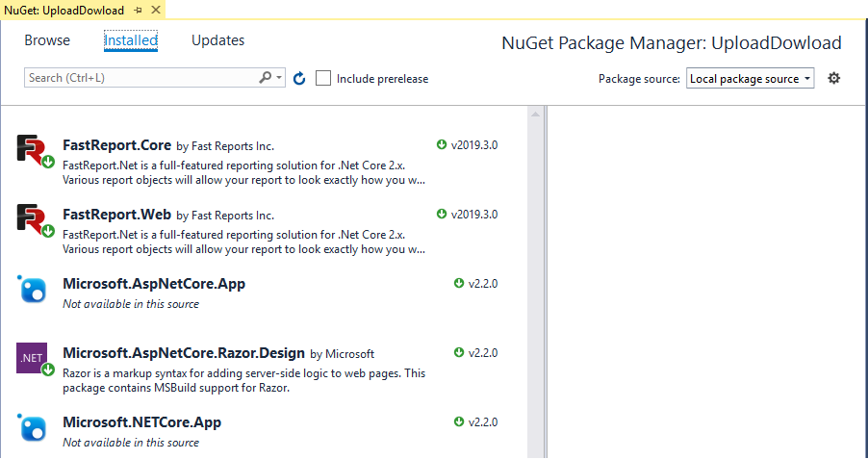Click the NuGet Package Manager: UploadDowload heading
This screenshot has width=868, height=459.
pyautogui.click(x=672, y=42)
